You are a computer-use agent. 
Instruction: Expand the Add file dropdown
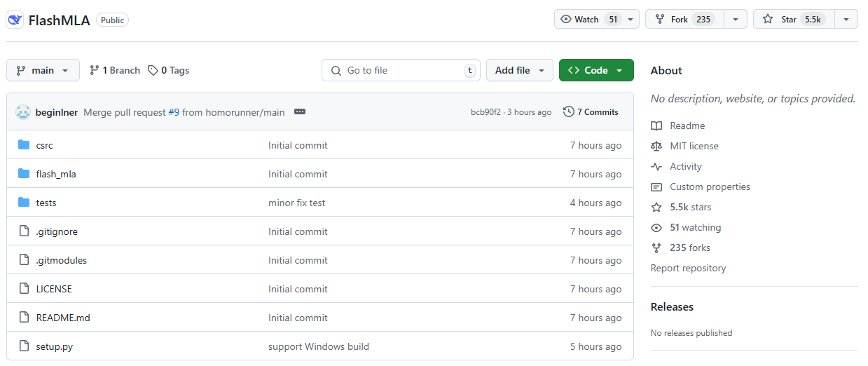point(519,71)
